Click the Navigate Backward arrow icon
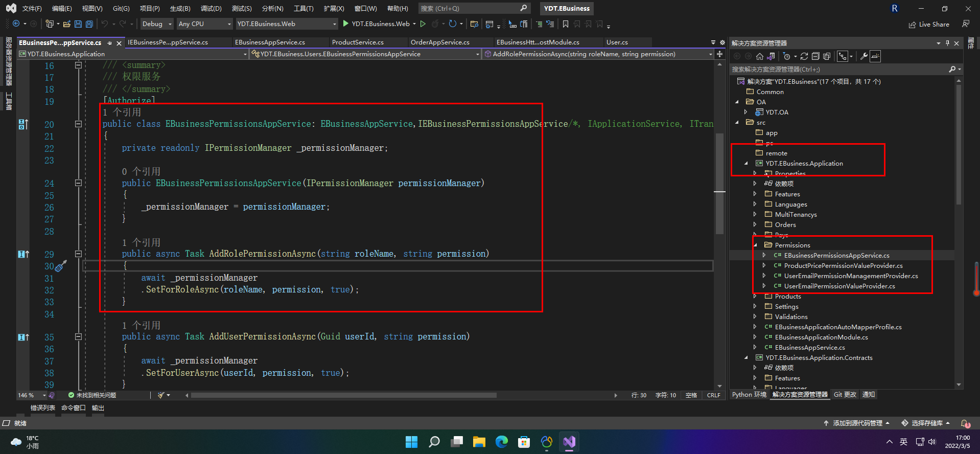The height and width of the screenshot is (454, 980). pyautogui.click(x=16, y=24)
